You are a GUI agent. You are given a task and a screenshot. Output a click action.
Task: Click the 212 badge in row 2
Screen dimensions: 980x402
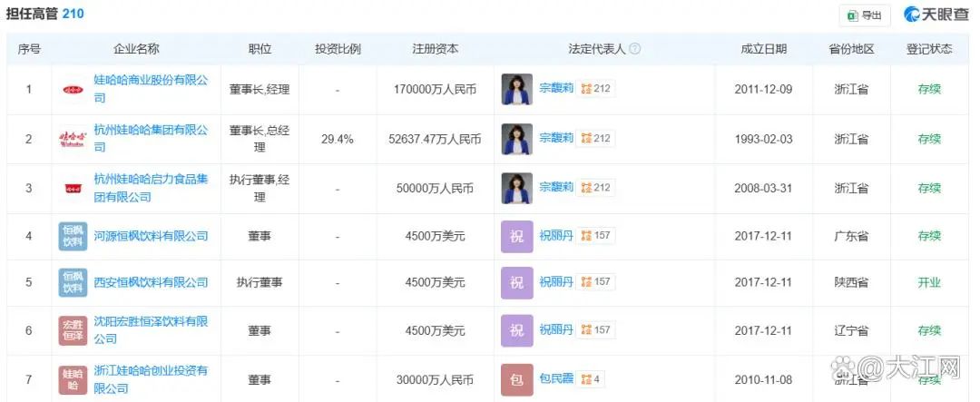coord(595,138)
